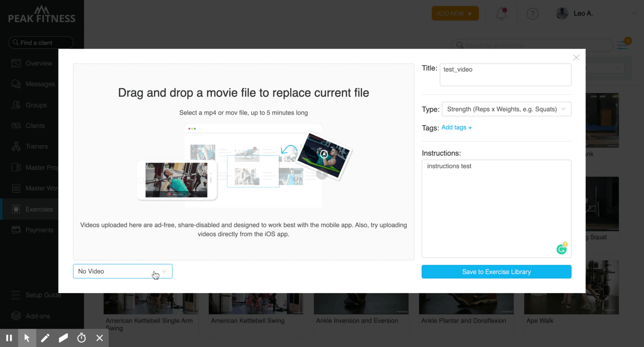Click the Peak Fitness logo
The height and width of the screenshot is (347, 644).
42,14
